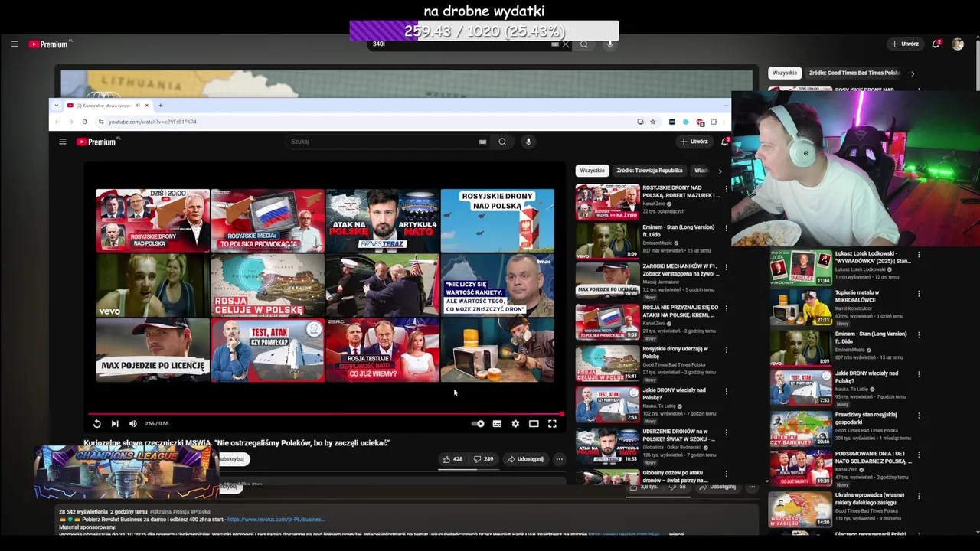
Task: Skip to the next video
Action: (x=115, y=424)
